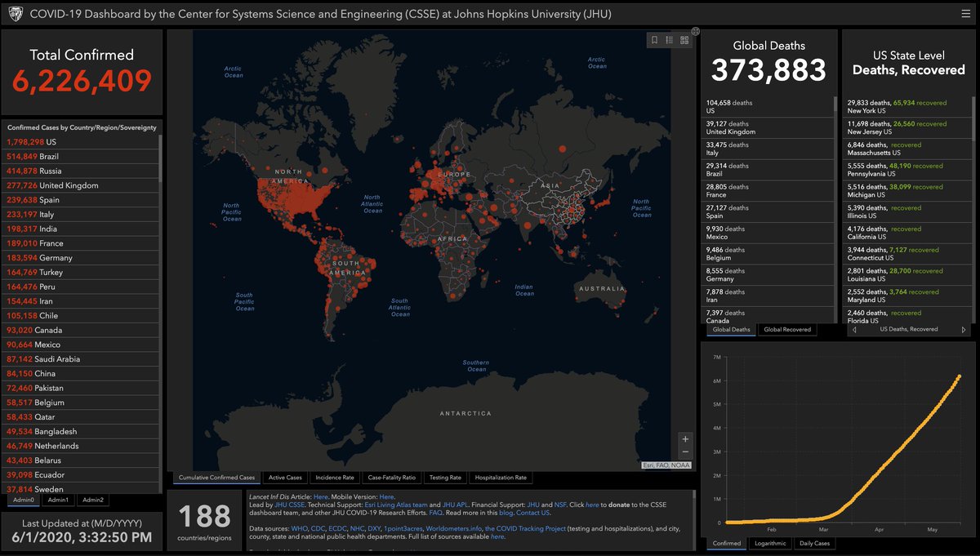The width and height of the screenshot is (980, 556).
Task: Expand map to full screen icon
Action: coord(695,31)
